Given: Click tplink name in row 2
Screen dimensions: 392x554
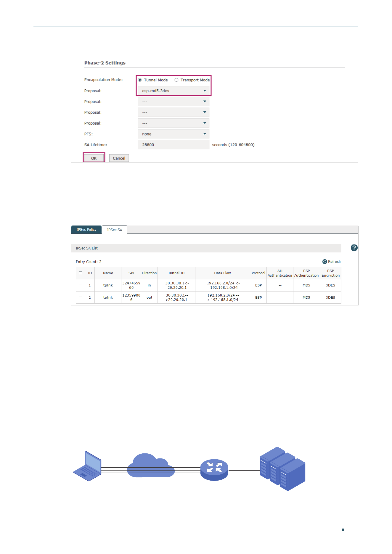Looking at the screenshot, I should coord(108,297).
